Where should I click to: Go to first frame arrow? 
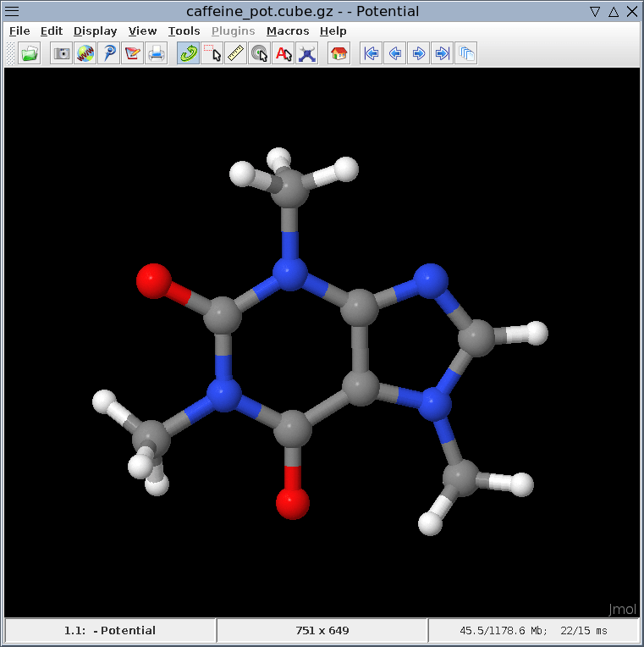coord(371,53)
